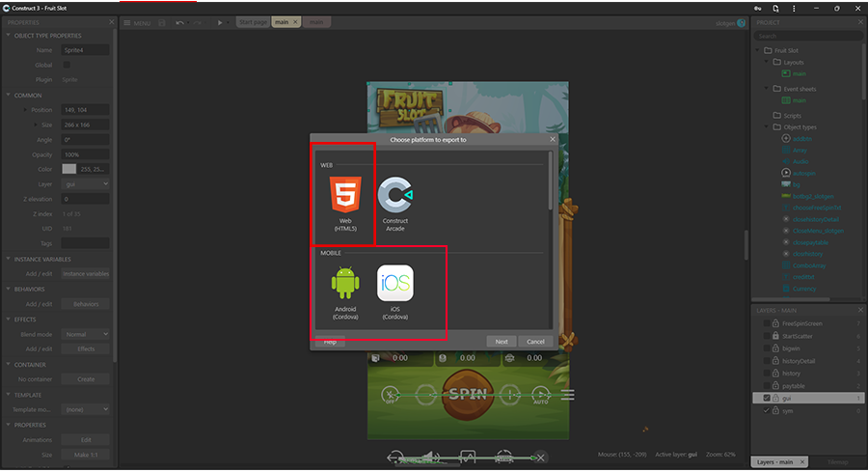Open the Blend mode Normal dropdown
The width and height of the screenshot is (868, 472).
tap(85, 334)
